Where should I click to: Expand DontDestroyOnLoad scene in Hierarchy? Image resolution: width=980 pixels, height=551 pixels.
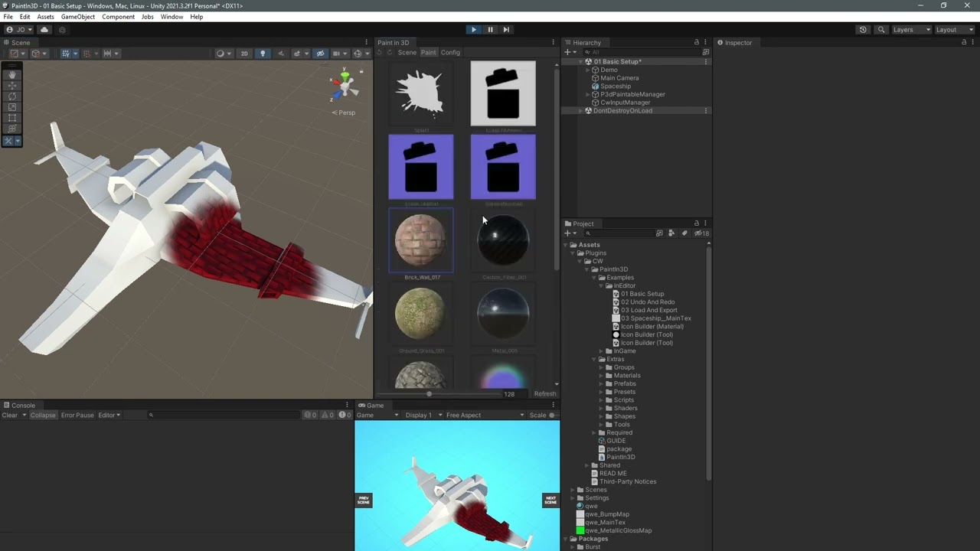click(580, 111)
